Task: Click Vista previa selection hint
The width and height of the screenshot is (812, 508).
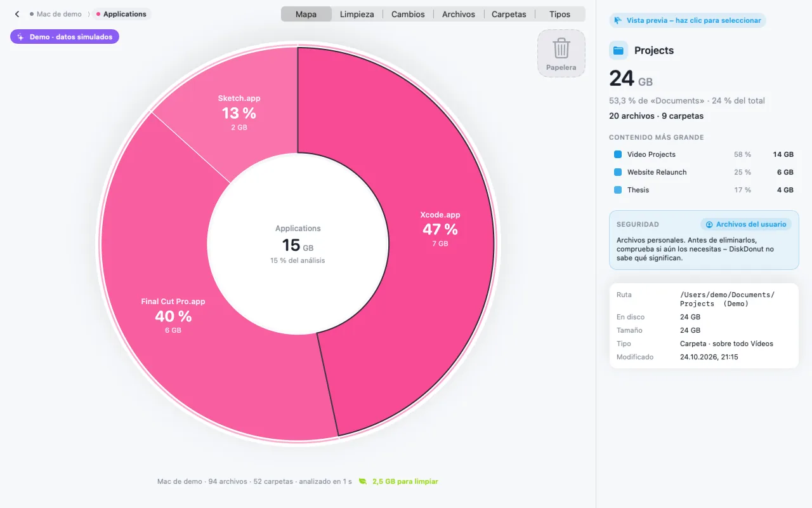Action: (x=688, y=20)
